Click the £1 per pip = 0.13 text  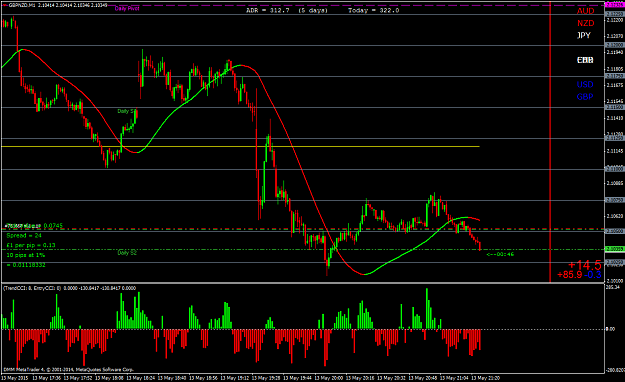click(x=31, y=245)
